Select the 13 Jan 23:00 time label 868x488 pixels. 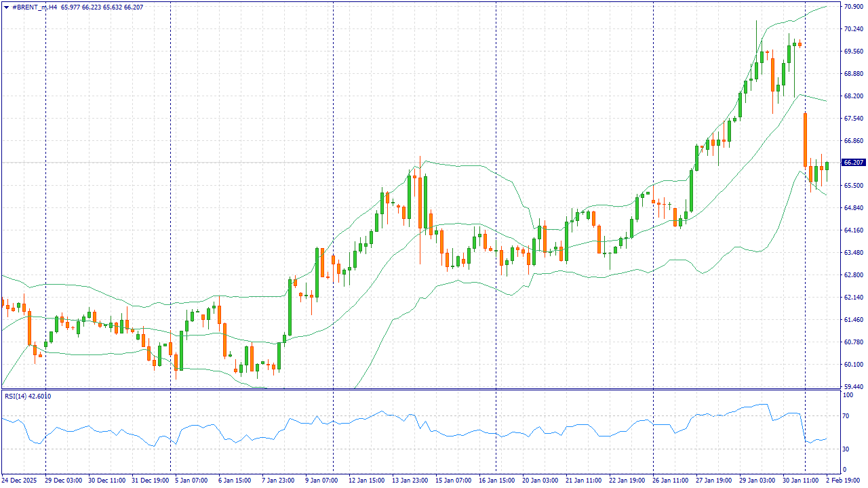click(409, 481)
